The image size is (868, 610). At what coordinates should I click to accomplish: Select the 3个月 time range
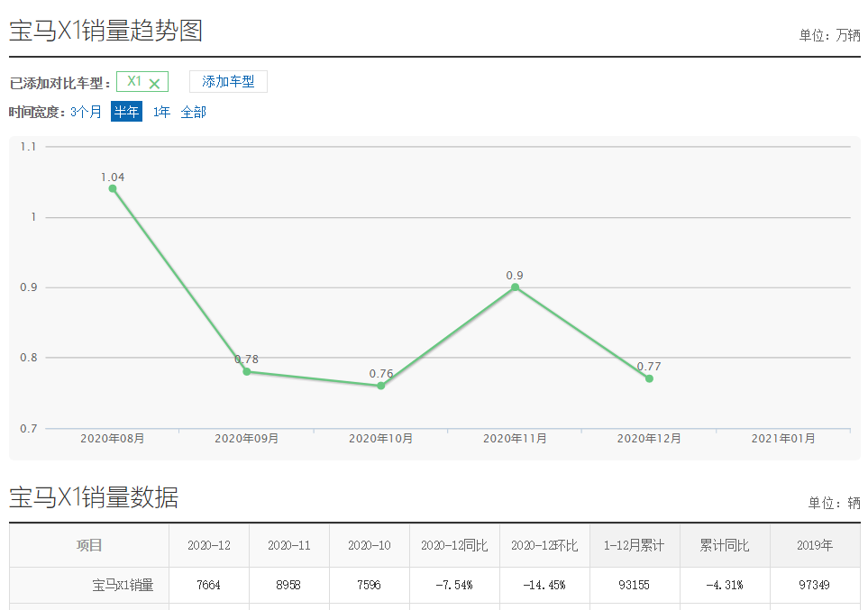point(86,112)
